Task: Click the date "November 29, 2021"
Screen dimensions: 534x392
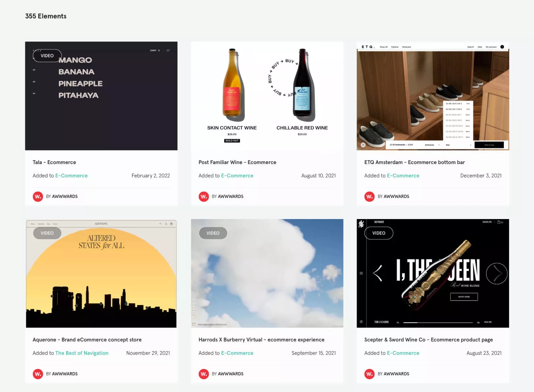Action: pos(148,353)
